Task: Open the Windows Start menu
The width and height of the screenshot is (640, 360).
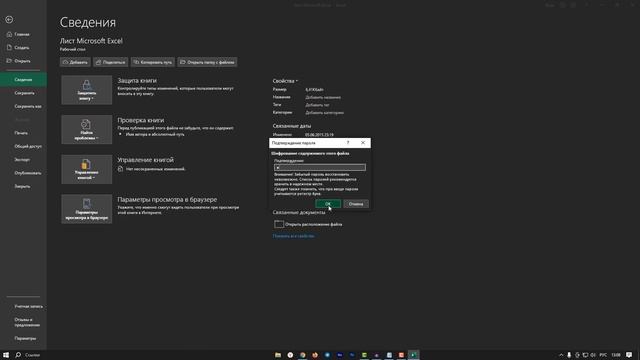Action: 6,355
